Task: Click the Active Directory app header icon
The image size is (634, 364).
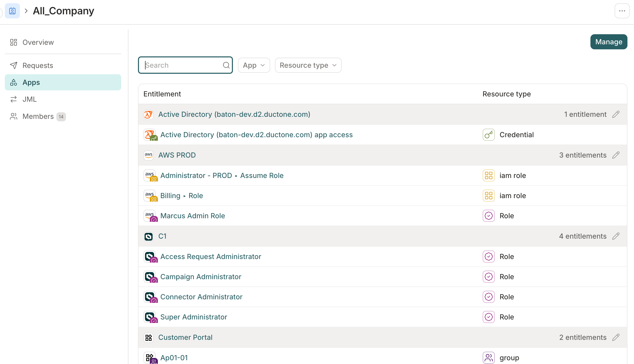Action: click(149, 115)
